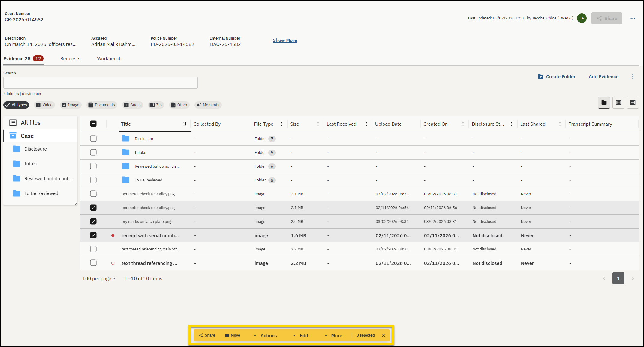644x347 pixels.
Task: Click the Add Evidence link
Action: (x=603, y=76)
